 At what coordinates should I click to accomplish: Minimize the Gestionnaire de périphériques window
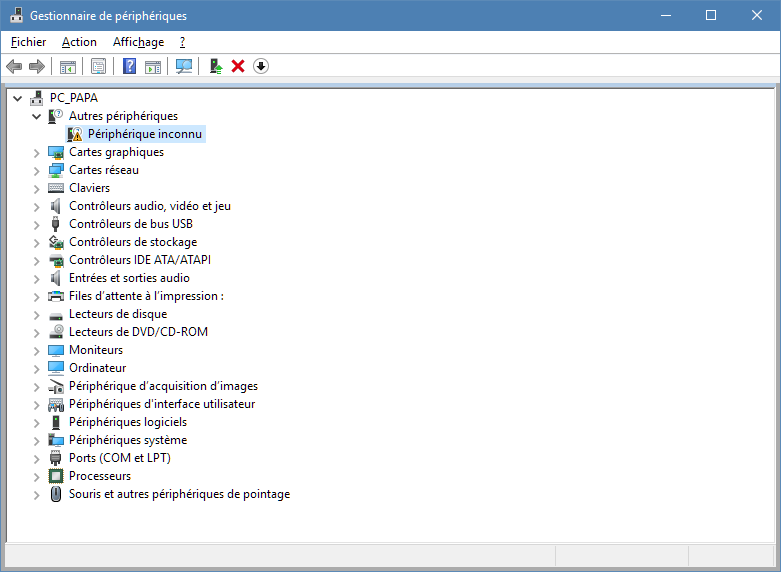[666, 15]
